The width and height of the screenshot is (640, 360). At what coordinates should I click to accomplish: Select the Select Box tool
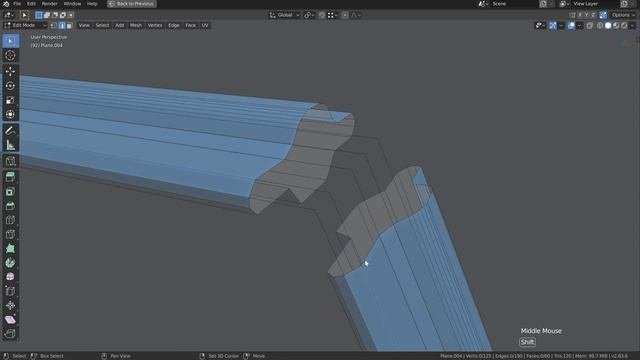tap(10, 41)
